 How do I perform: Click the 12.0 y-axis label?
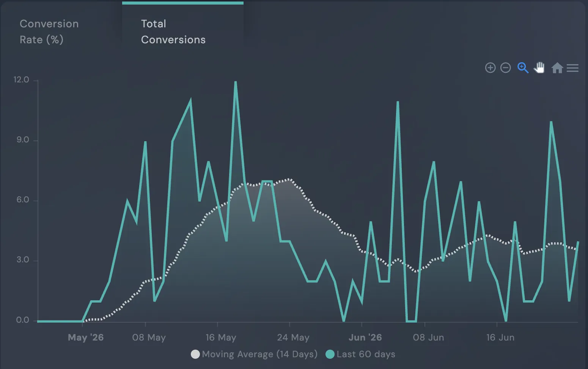pyautogui.click(x=21, y=80)
